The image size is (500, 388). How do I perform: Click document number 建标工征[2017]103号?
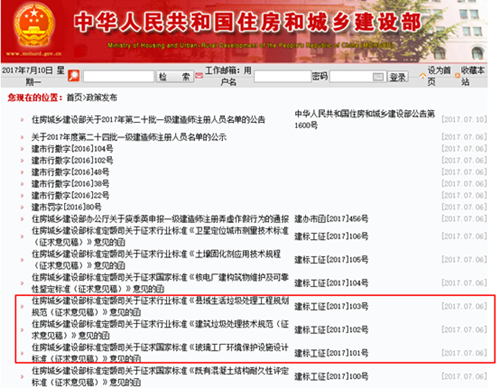331,306
